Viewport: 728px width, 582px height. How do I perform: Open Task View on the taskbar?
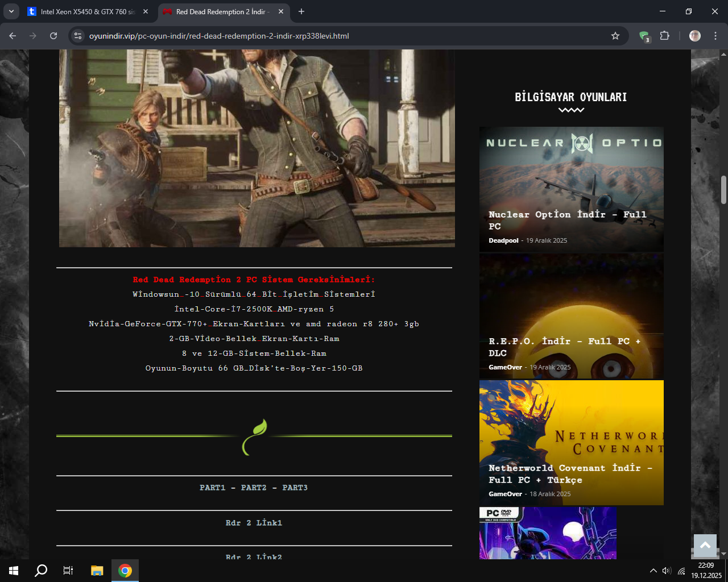pos(68,571)
